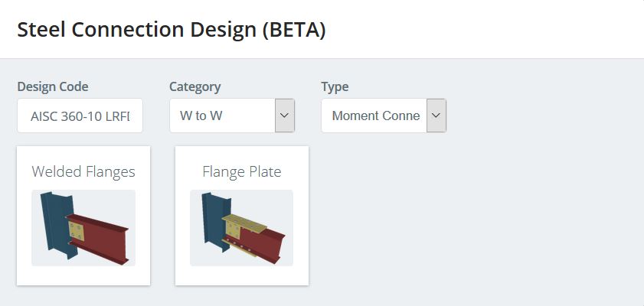The image size is (644, 306).
Task: Click the blue column in Welded Flanges image
Action: pos(55,223)
